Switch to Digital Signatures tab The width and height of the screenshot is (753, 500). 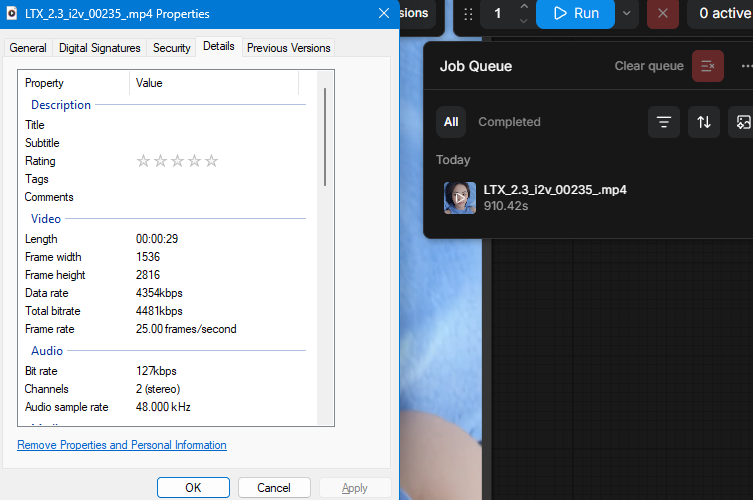pos(99,48)
